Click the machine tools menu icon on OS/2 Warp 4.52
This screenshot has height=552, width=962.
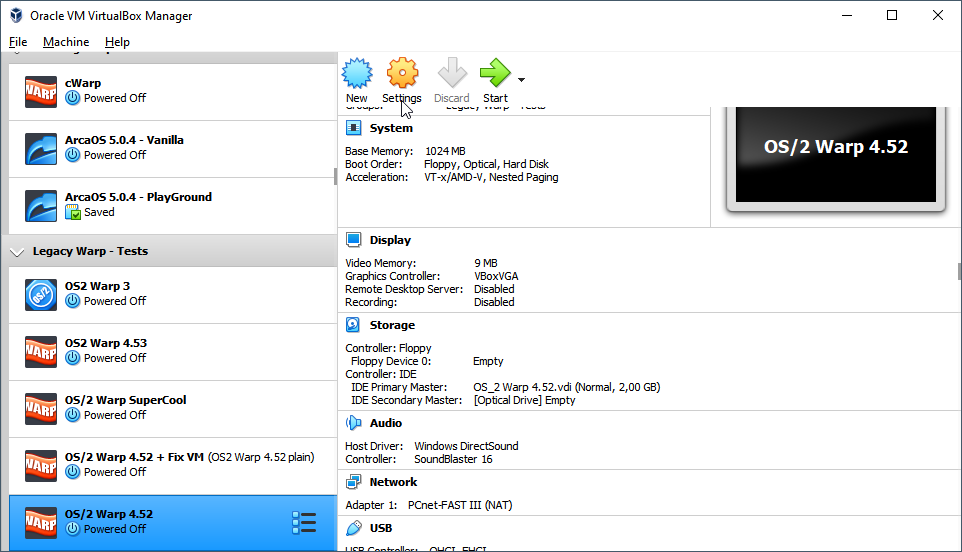[304, 522]
